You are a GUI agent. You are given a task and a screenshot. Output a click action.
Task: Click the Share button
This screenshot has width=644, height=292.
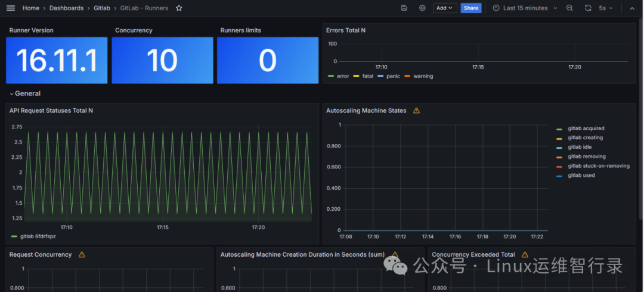pyautogui.click(x=471, y=8)
